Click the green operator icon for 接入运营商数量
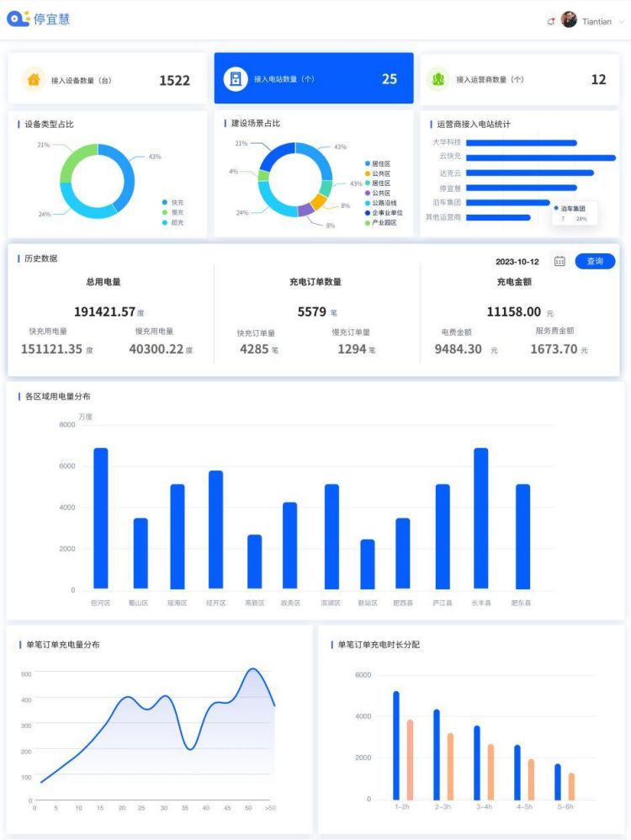 pyautogui.click(x=438, y=79)
